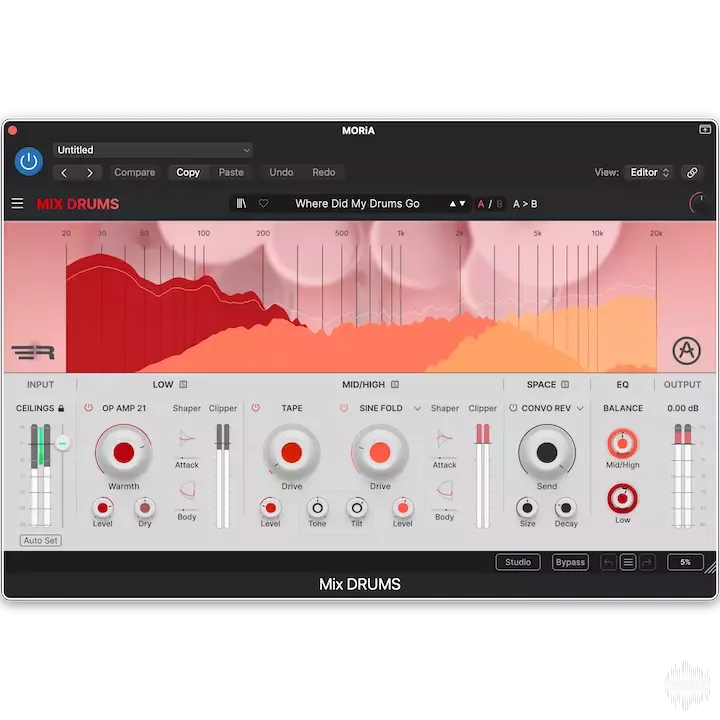Click the 0.00 dB output value

click(682, 408)
